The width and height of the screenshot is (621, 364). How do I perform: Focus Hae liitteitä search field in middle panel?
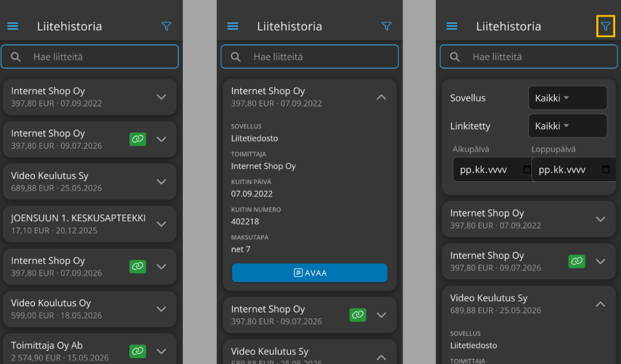[310, 57]
